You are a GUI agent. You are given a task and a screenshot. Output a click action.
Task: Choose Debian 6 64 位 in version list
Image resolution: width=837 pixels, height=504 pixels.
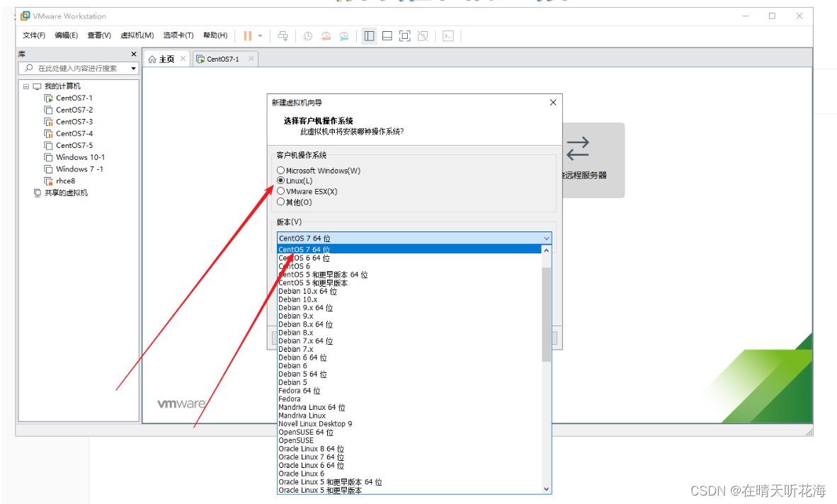click(x=409, y=357)
